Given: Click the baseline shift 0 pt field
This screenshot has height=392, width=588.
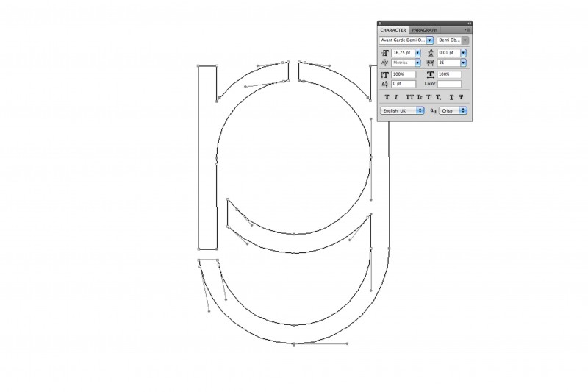Looking at the screenshot, I should tap(404, 84).
